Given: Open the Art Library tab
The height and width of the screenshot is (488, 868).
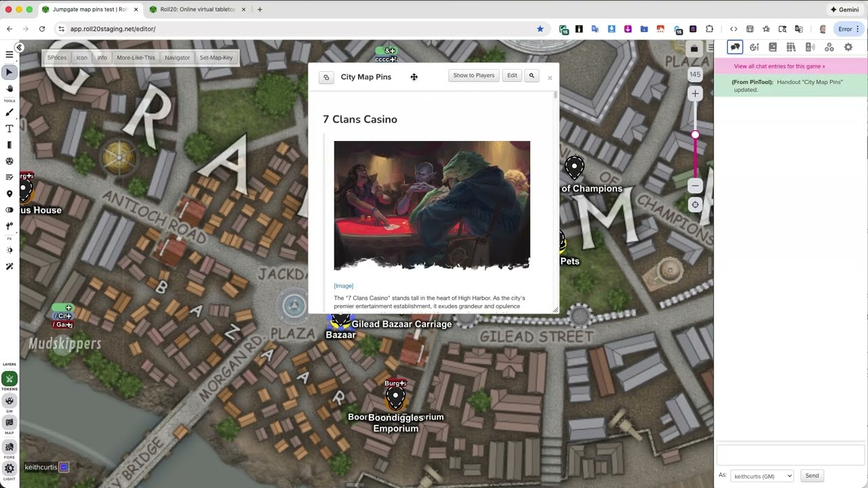Looking at the screenshot, I should 754,47.
